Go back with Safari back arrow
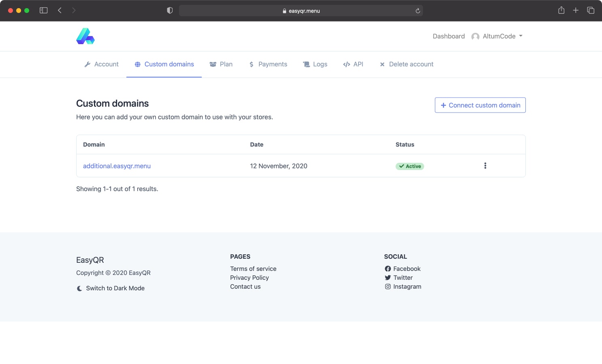This screenshot has width=602, height=364. pyautogui.click(x=60, y=11)
